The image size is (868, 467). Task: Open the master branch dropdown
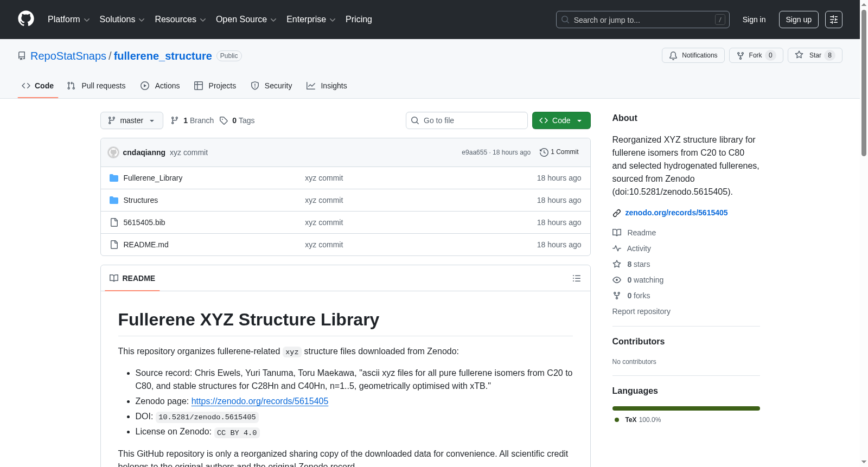132,120
